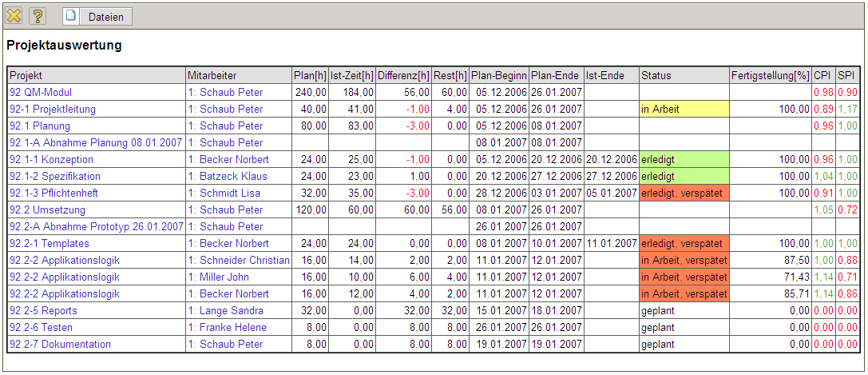Click the yellow 'in Arbeit' status cell
868x375 pixels.
[x=684, y=110]
